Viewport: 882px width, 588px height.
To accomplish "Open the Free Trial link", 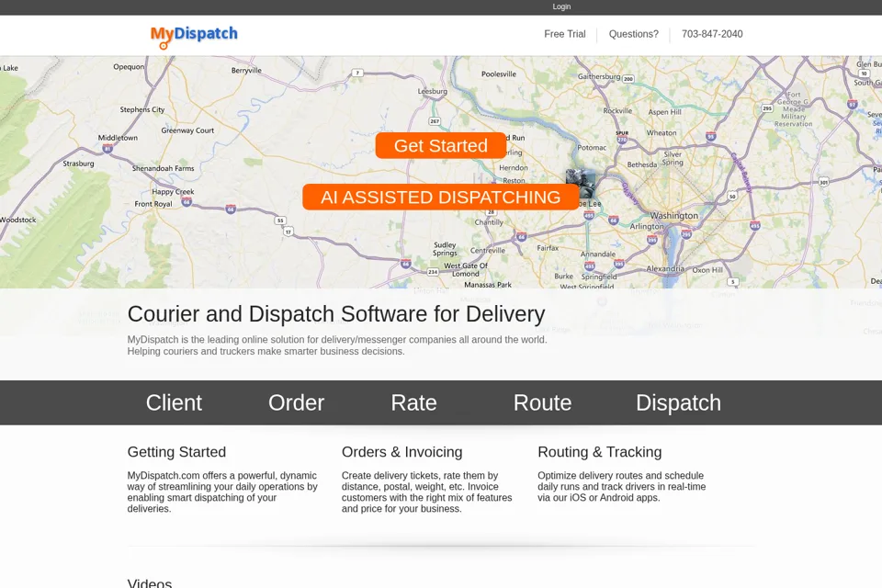I will (x=565, y=34).
